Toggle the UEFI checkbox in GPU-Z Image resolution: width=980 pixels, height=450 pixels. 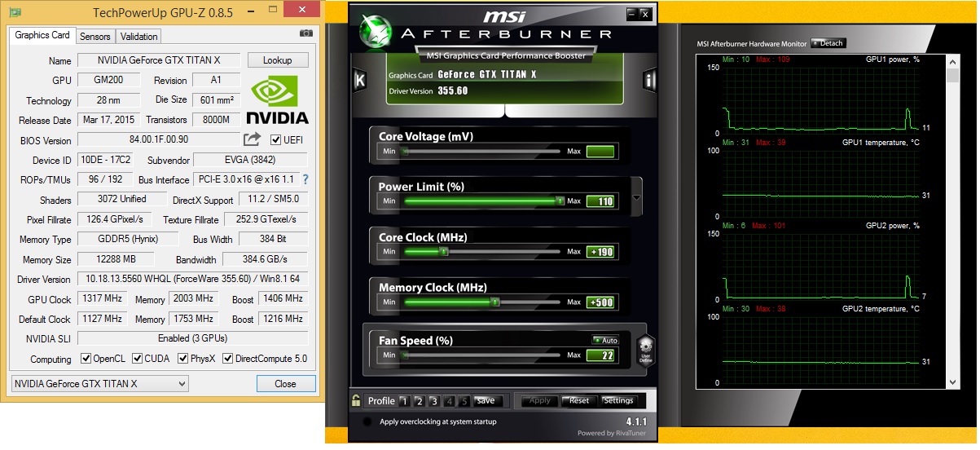(x=276, y=139)
